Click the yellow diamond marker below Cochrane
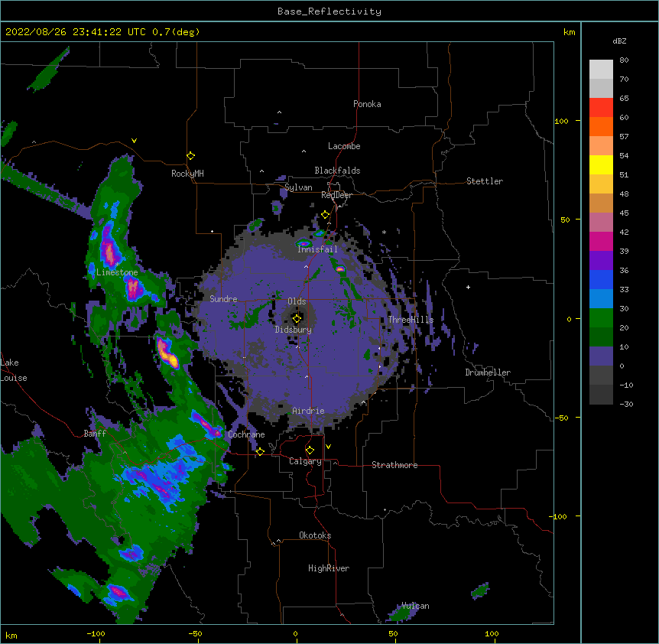 [260, 451]
